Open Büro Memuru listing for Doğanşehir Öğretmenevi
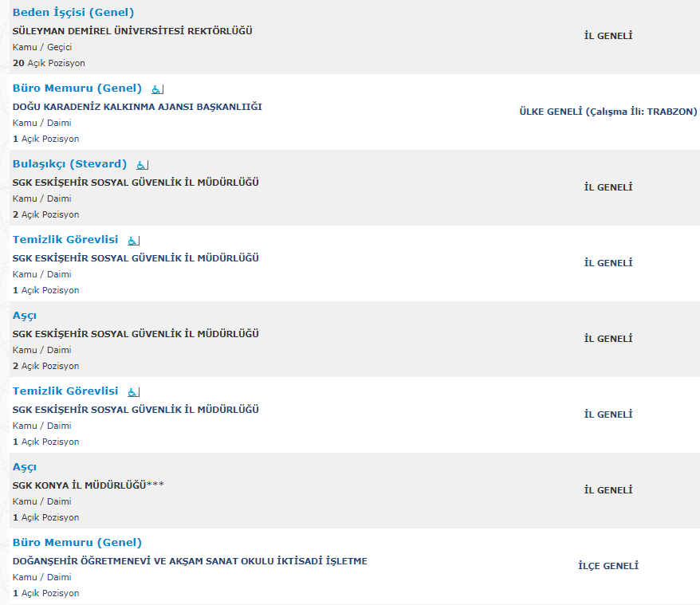This screenshot has width=700, height=605. tap(77, 543)
